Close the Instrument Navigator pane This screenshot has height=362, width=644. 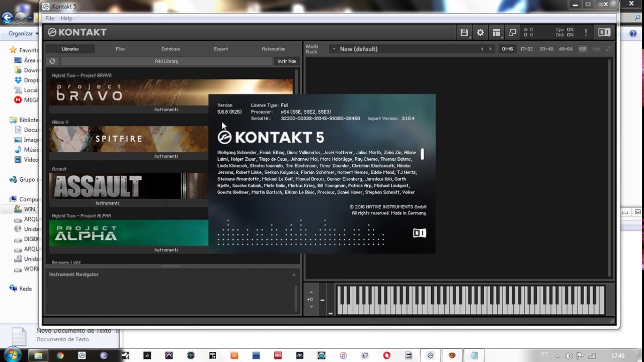tap(294, 275)
